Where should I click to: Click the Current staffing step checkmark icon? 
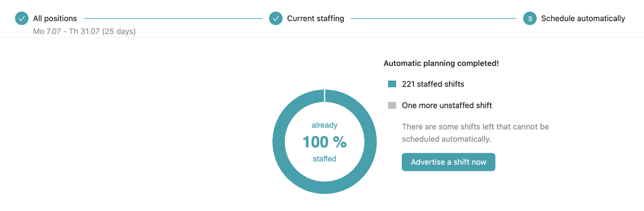(x=275, y=18)
